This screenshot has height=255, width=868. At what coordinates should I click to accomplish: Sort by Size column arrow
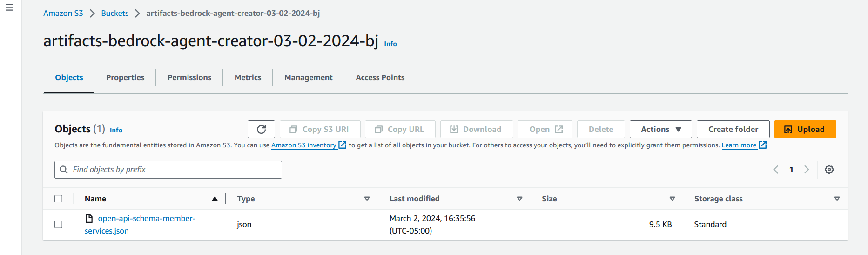click(x=672, y=199)
